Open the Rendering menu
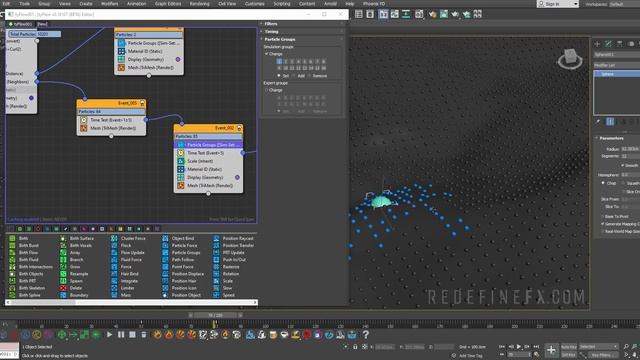 coord(199,4)
